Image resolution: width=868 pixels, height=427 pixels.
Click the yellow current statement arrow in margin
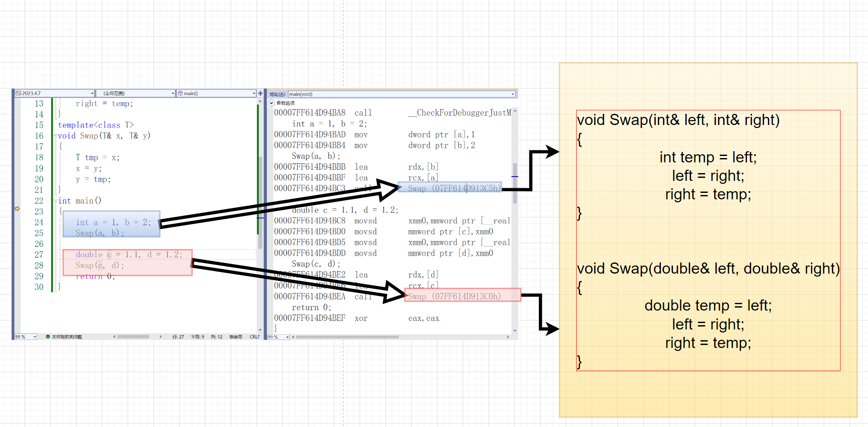(17, 209)
